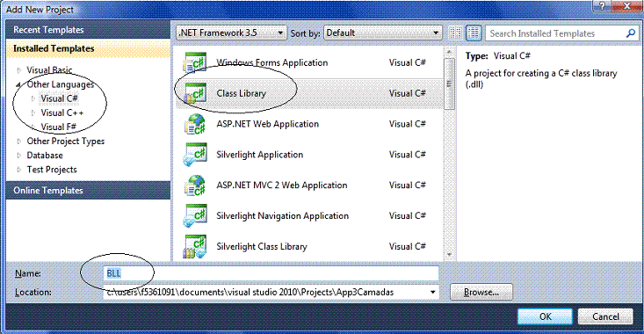The width and height of the screenshot is (644, 334).
Task: Click the Name input field containing BLL
Action: (271, 273)
